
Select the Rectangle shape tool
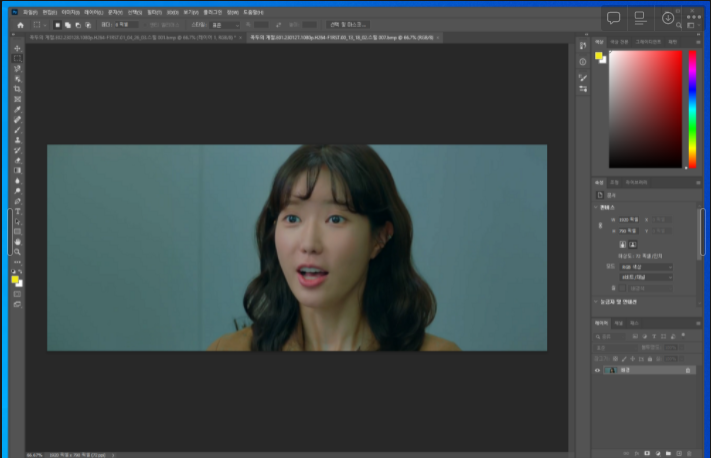[x=17, y=232]
